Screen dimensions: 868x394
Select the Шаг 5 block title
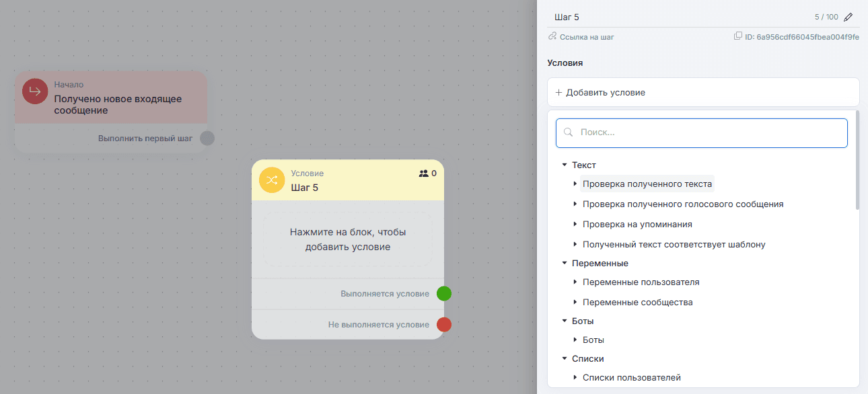click(x=305, y=188)
